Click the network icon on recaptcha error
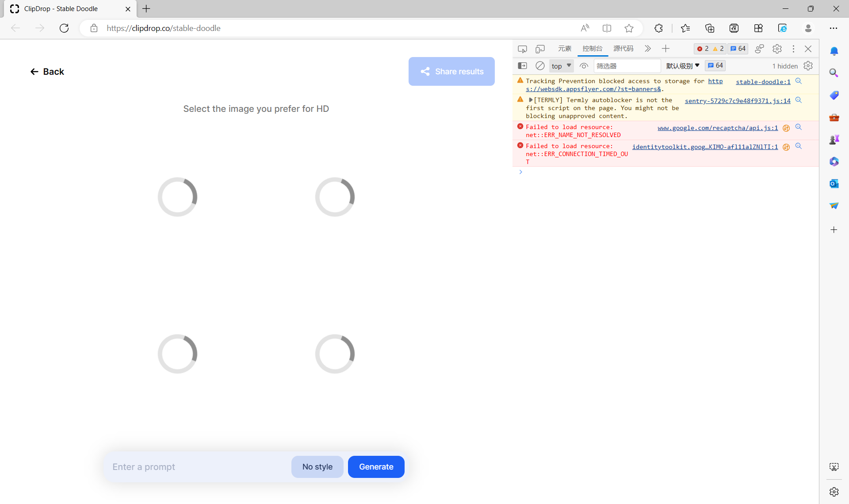Image resolution: width=849 pixels, height=504 pixels. click(x=786, y=128)
